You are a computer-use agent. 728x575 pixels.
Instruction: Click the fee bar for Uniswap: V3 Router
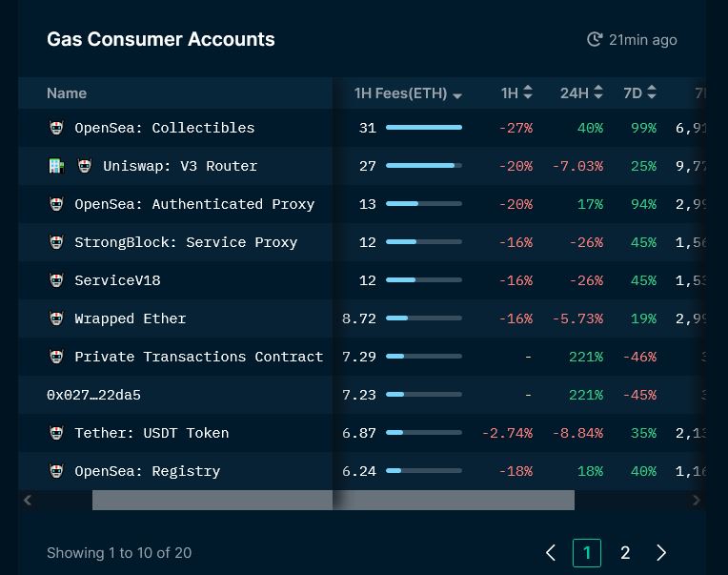pyautogui.click(x=424, y=165)
